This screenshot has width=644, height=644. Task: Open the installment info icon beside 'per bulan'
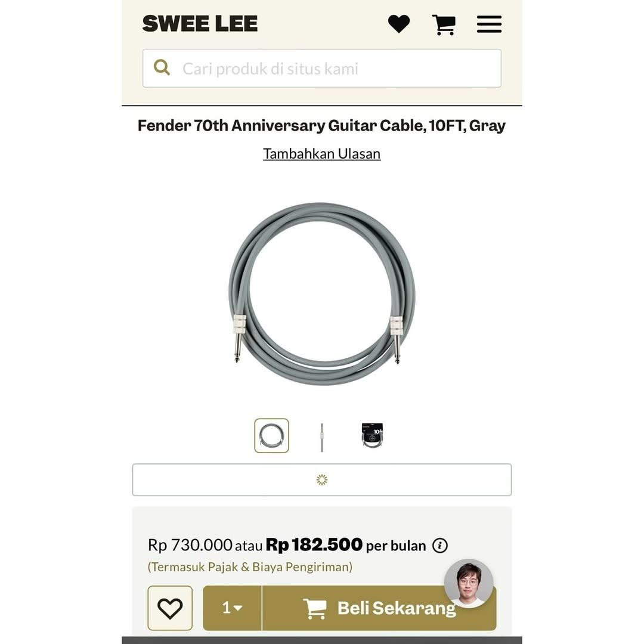[440, 546]
